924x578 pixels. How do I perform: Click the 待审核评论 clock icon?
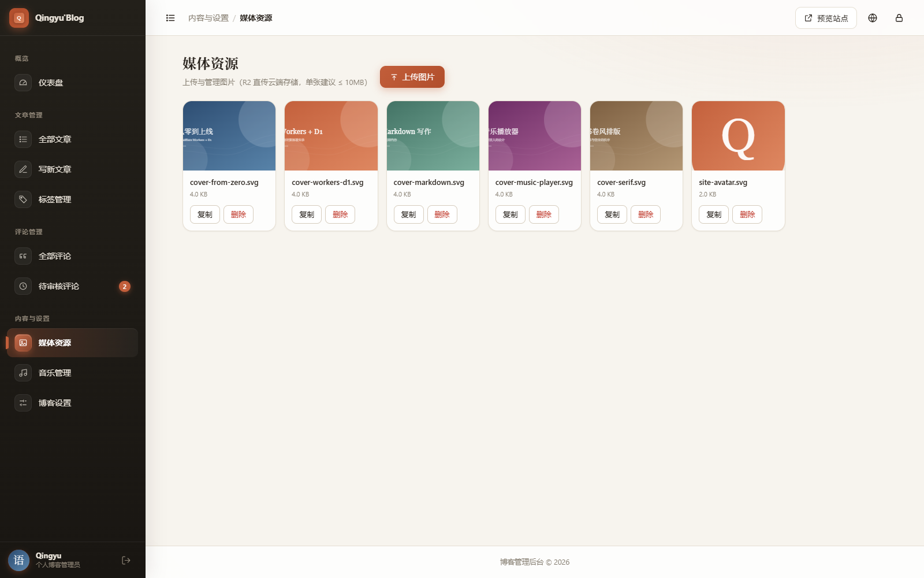(23, 286)
